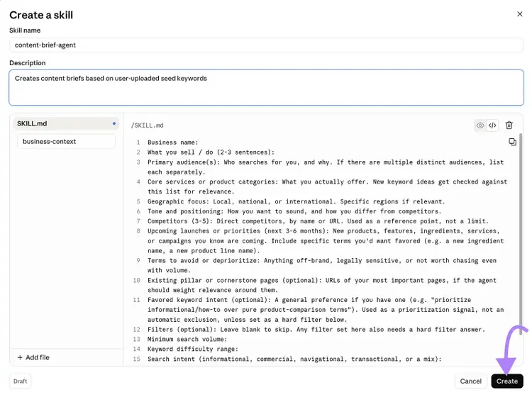Click line 7 'Competitors (3-5)' text

pyautogui.click(x=180, y=221)
